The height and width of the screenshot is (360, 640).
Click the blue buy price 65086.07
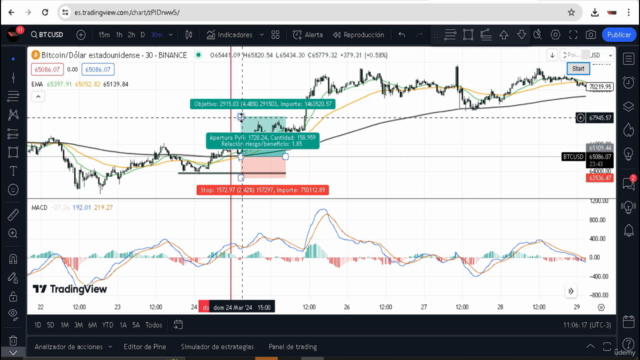[98, 69]
